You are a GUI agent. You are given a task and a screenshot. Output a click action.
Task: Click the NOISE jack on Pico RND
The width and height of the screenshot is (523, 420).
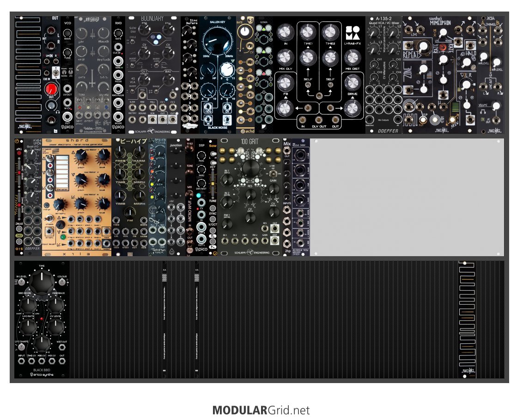118,116
